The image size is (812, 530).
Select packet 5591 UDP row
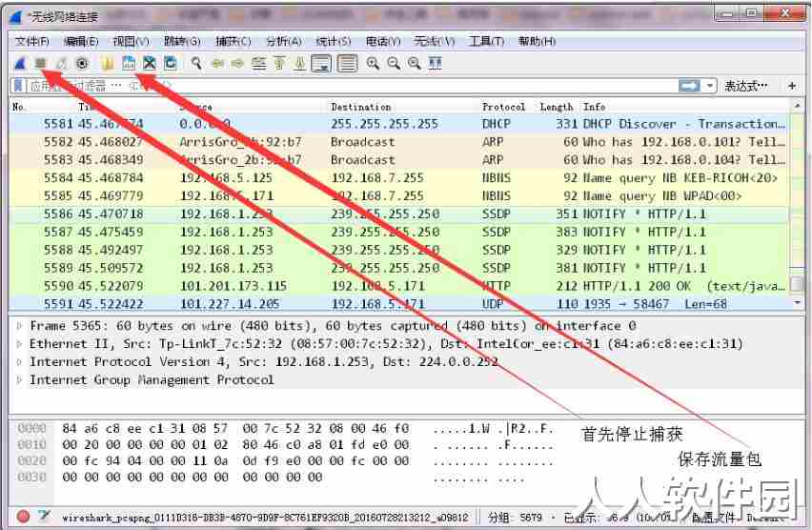[x=398, y=303]
